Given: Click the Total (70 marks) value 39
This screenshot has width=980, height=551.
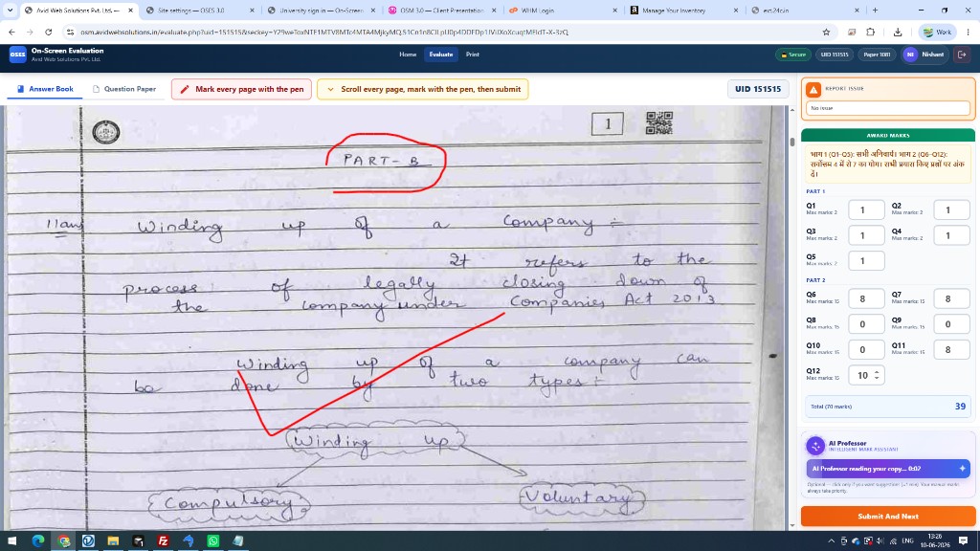Looking at the screenshot, I should (960, 407).
